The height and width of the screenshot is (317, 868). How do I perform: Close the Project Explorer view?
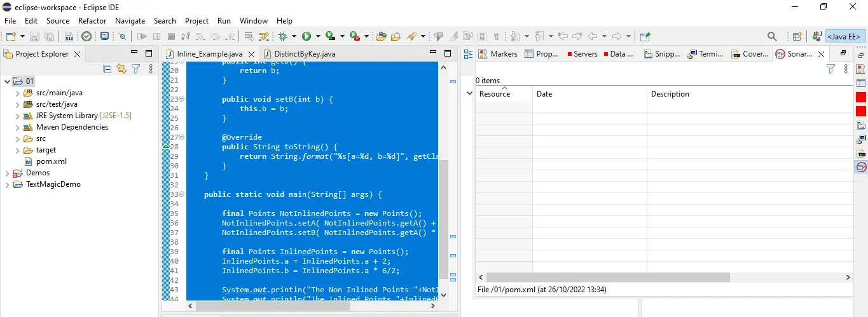click(78, 55)
